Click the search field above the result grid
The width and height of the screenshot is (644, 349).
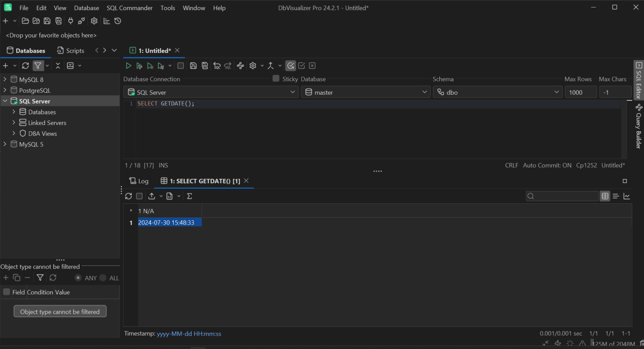pos(562,196)
